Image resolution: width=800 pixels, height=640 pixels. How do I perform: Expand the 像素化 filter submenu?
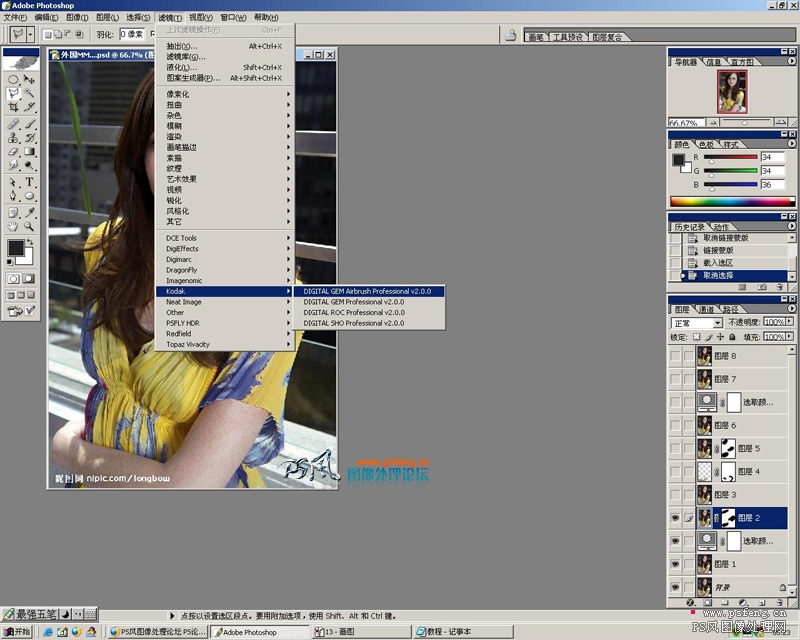[x=225, y=94]
